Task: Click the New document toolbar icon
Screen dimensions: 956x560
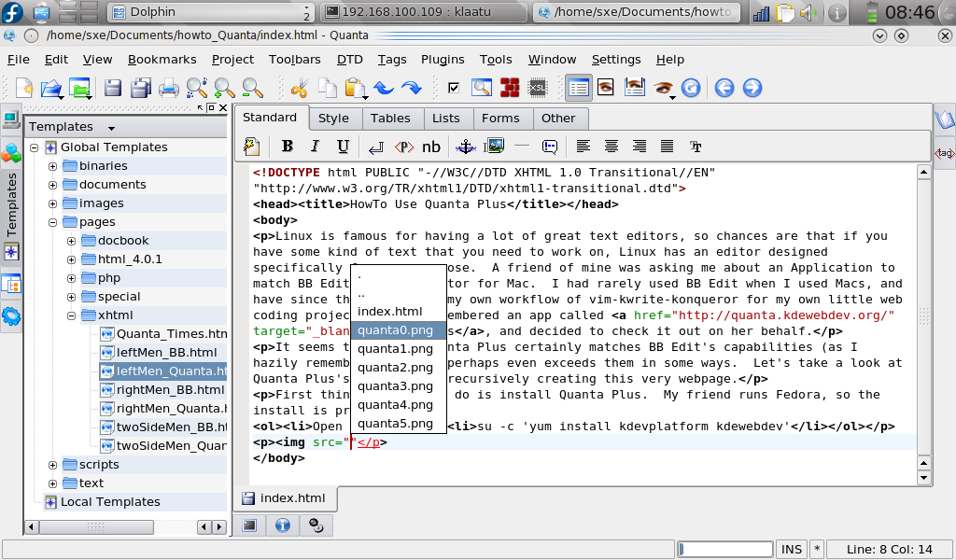Action: pyautogui.click(x=24, y=88)
